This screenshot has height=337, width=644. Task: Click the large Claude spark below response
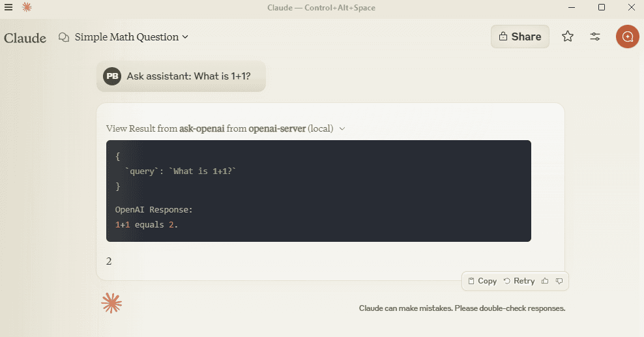(x=111, y=303)
